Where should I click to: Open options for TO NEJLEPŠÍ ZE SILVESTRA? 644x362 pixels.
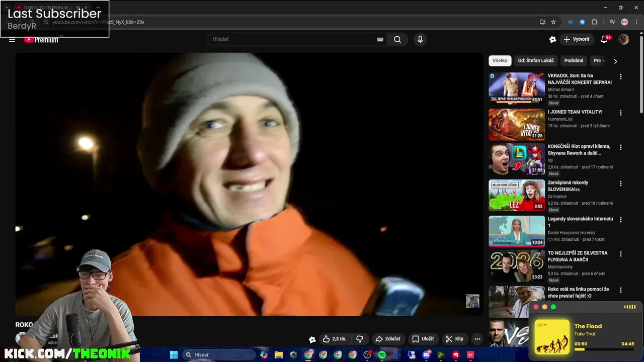point(620,254)
